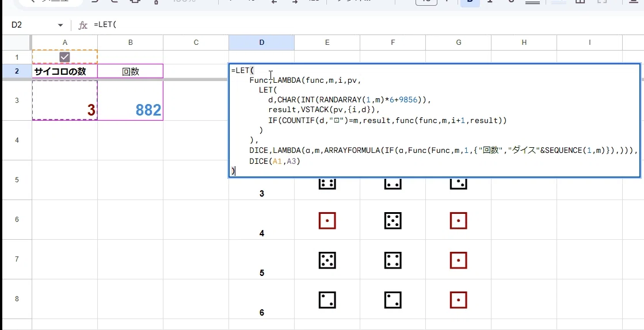Click empty cell C3
This screenshot has height=330, width=644.
pos(196,101)
